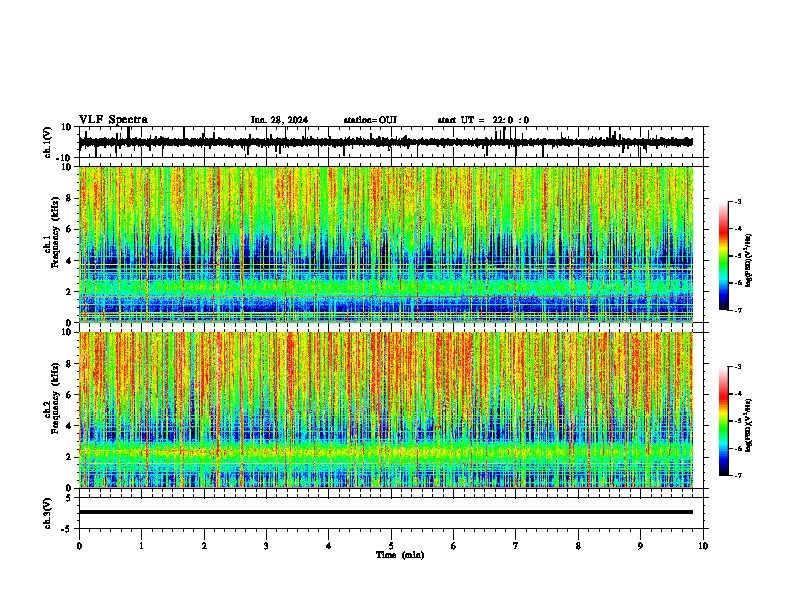Click the "-7" tick on ch.2 colorbar
Image resolution: width=792 pixels, height=612 pixels.
pos(737,476)
